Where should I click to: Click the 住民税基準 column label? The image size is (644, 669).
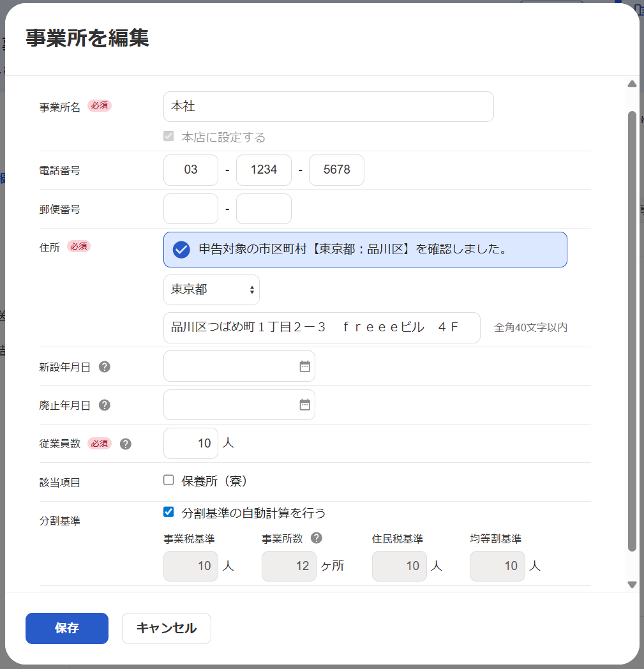tap(398, 539)
